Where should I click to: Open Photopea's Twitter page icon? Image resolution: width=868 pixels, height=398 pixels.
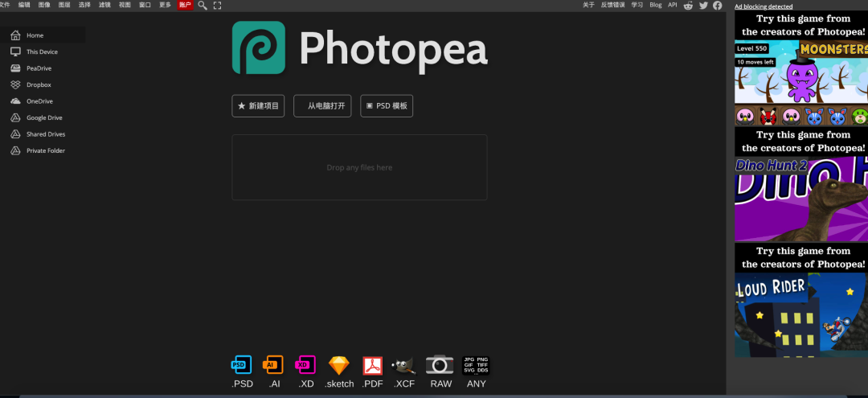[703, 5]
